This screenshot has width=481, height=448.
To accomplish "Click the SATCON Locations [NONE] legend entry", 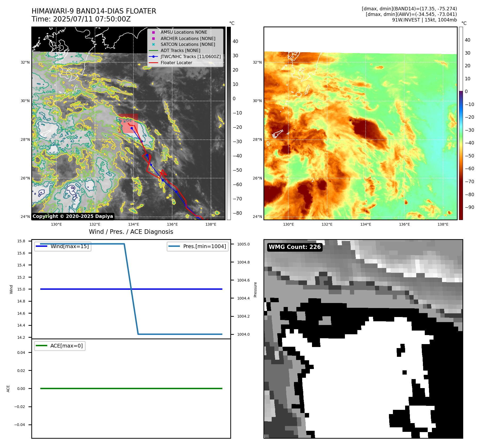I will coord(188,44).
